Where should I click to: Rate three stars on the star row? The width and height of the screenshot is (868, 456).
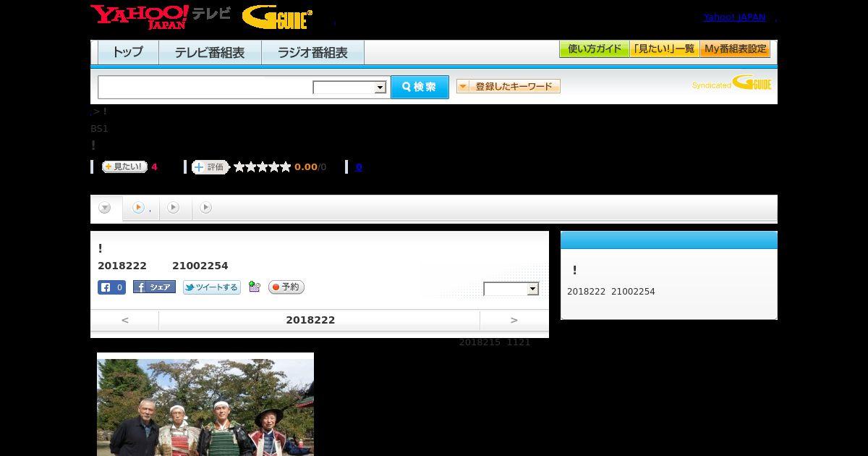pos(263,167)
